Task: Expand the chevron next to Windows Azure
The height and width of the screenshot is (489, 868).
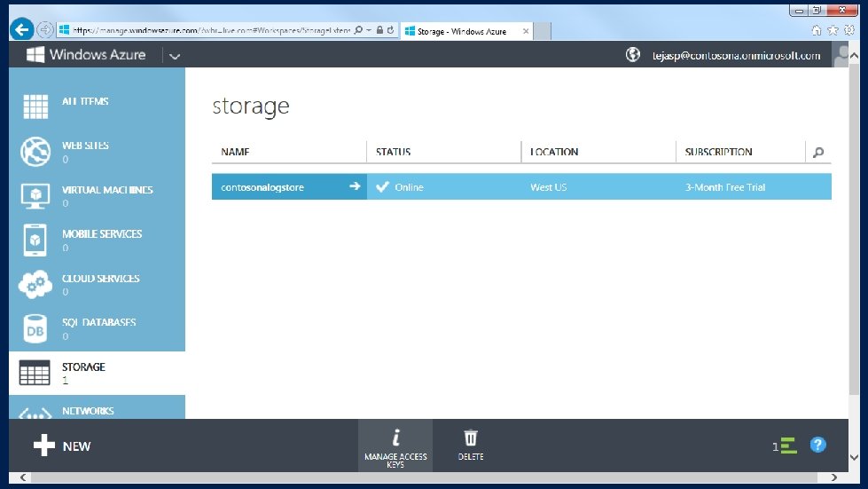Action: tap(175, 56)
